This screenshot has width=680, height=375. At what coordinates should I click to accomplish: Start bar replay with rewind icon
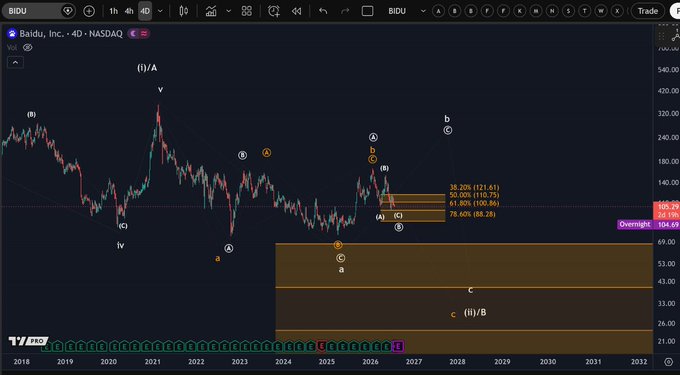(x=296, y=11)
